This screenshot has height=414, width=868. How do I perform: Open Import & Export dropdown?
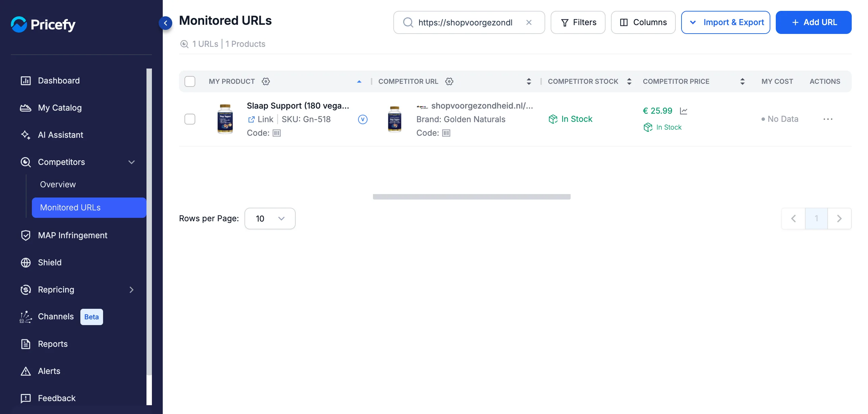tap(726, 22)
